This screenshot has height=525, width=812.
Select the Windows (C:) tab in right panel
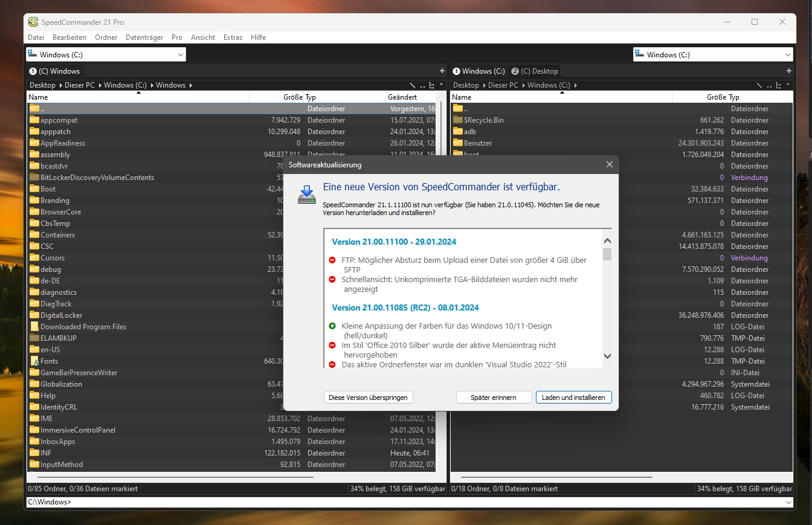tap(479, 71)
